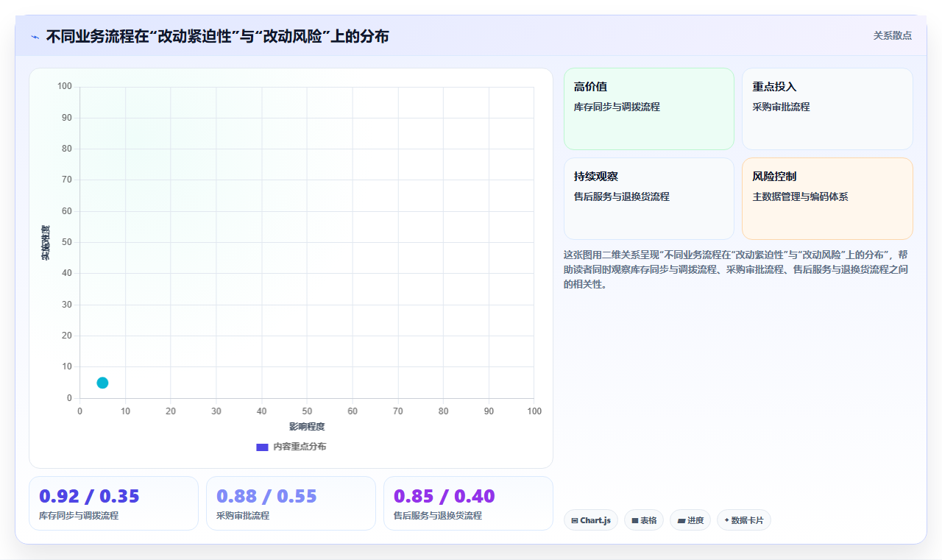Click the Chart.js tag chip
This screenshot has width=942, height=560.
pos(591,520)
